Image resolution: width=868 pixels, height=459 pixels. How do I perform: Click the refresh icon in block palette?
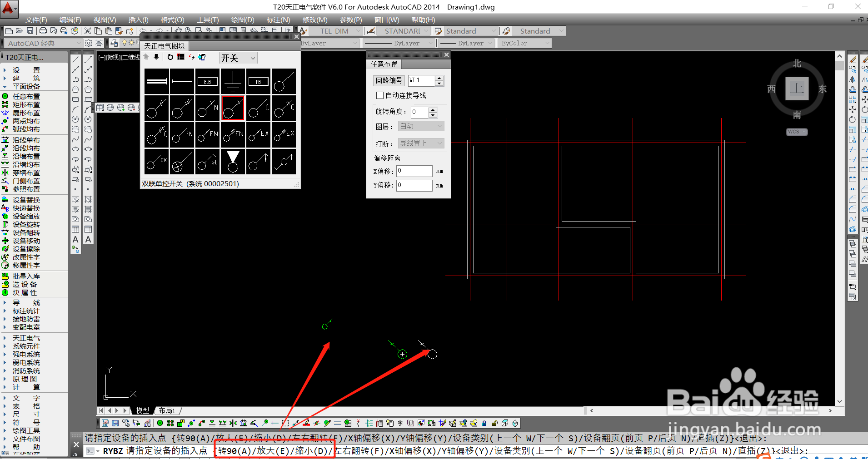tap(170, 57)
